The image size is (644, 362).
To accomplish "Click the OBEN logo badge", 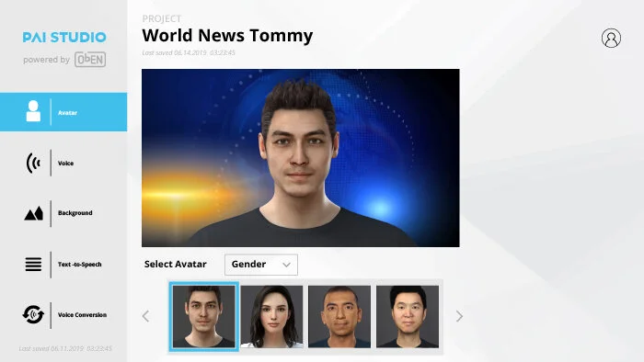I will click(x=90, y=60).
